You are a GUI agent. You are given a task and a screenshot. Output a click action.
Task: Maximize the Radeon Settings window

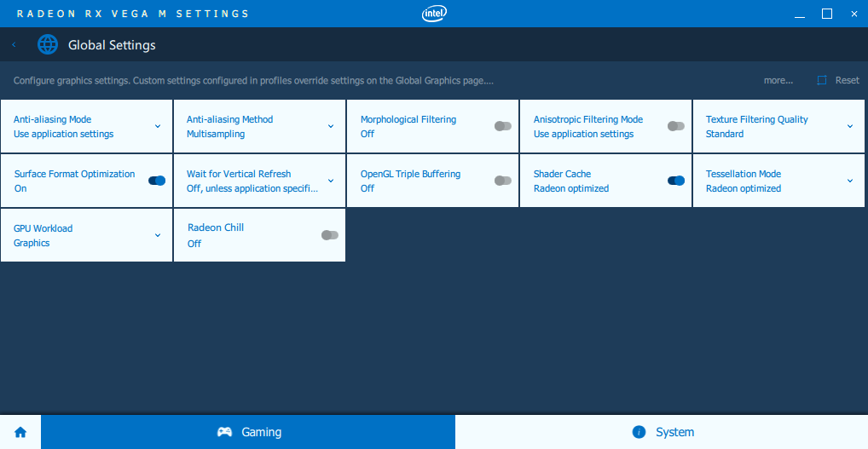click(x=826, y=14)
